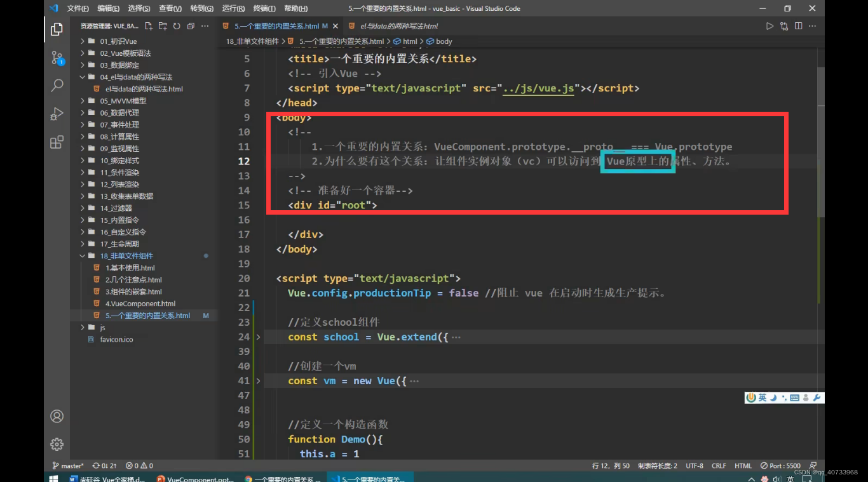
Task: Open the Source Control view
Action: 57,58
